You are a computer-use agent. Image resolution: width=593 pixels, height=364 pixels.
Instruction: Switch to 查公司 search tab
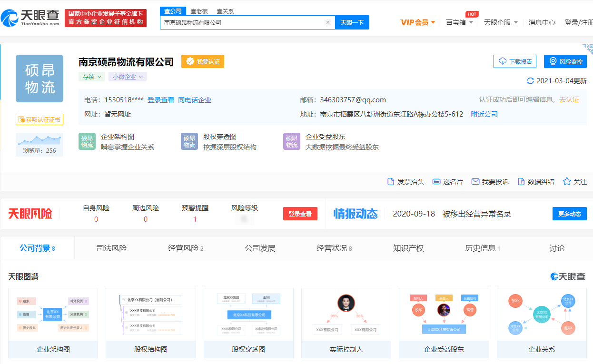click(x=173, y=11)
